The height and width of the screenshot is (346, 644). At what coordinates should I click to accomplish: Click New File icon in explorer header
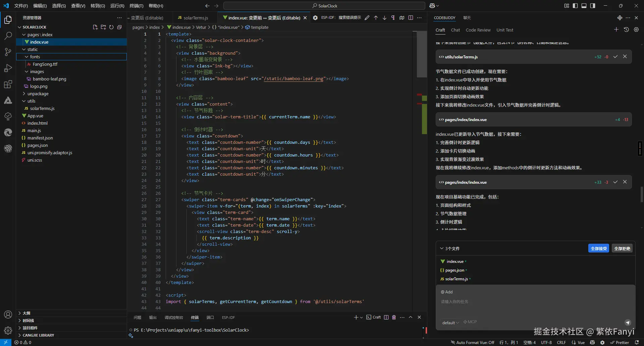click(95, 27)
